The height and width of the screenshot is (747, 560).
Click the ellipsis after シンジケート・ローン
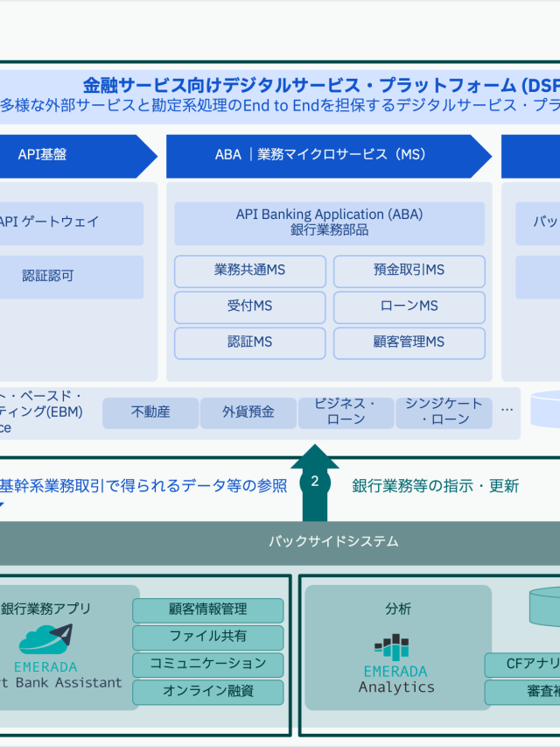(507, 409)
